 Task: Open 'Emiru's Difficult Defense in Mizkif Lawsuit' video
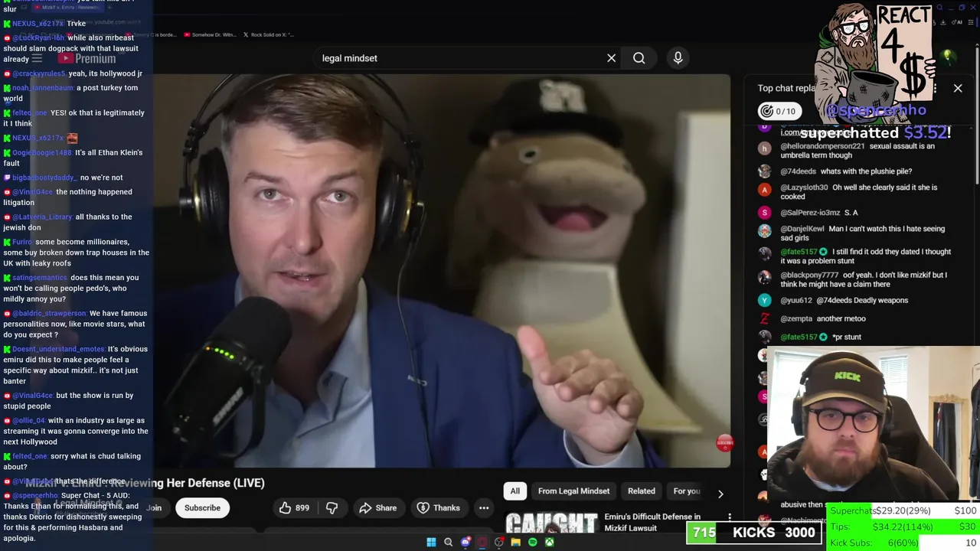(652, 522)
